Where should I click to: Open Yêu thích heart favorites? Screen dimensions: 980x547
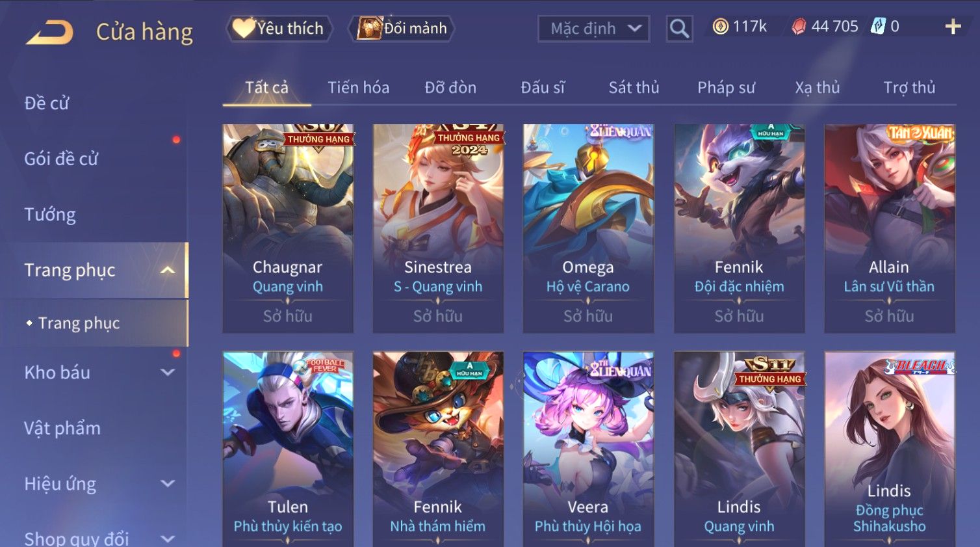[279, 29]
